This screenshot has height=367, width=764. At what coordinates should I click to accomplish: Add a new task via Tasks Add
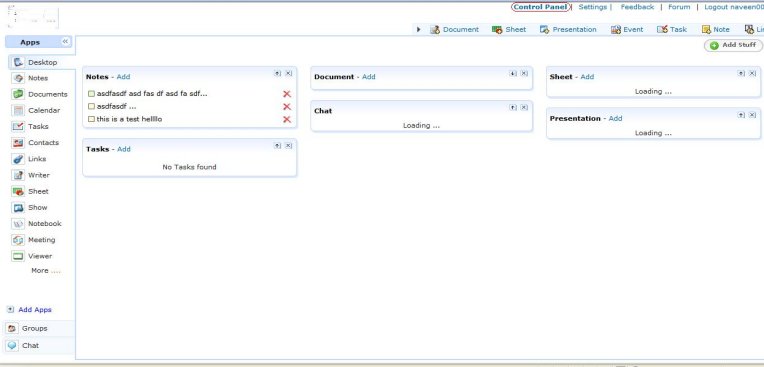pos(124,149)
